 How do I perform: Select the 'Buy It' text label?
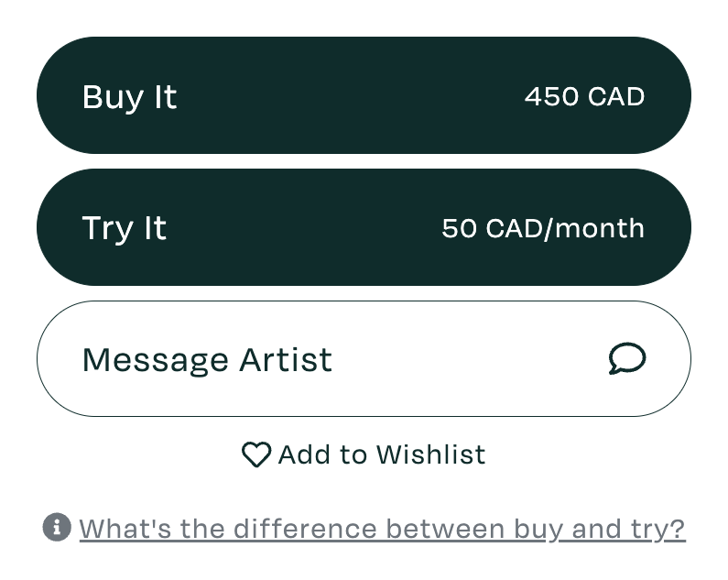pos(129,97)
